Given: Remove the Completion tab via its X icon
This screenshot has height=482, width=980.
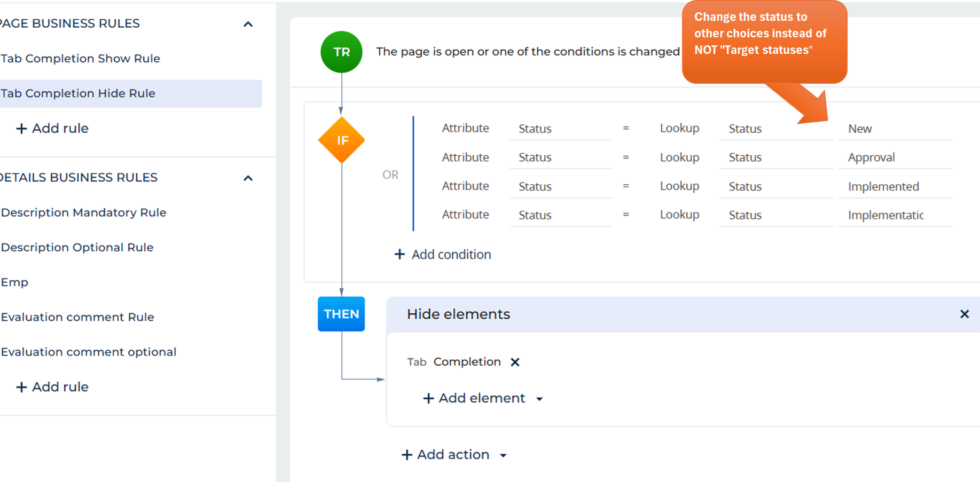Looking at the screenshot, I should [x=514, y=362].
